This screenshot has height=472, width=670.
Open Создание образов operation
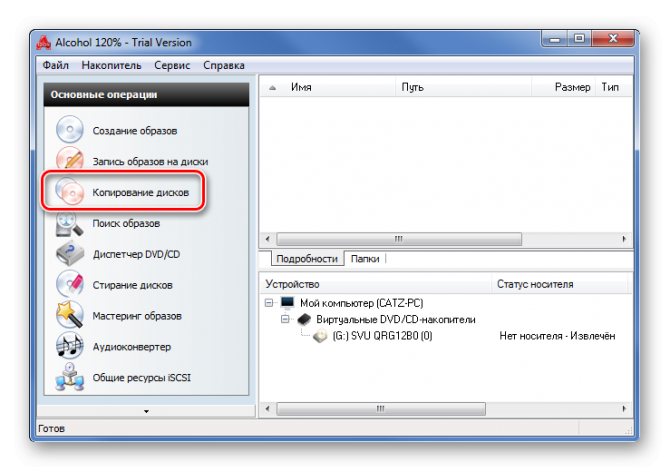click(x=135, y=131)
